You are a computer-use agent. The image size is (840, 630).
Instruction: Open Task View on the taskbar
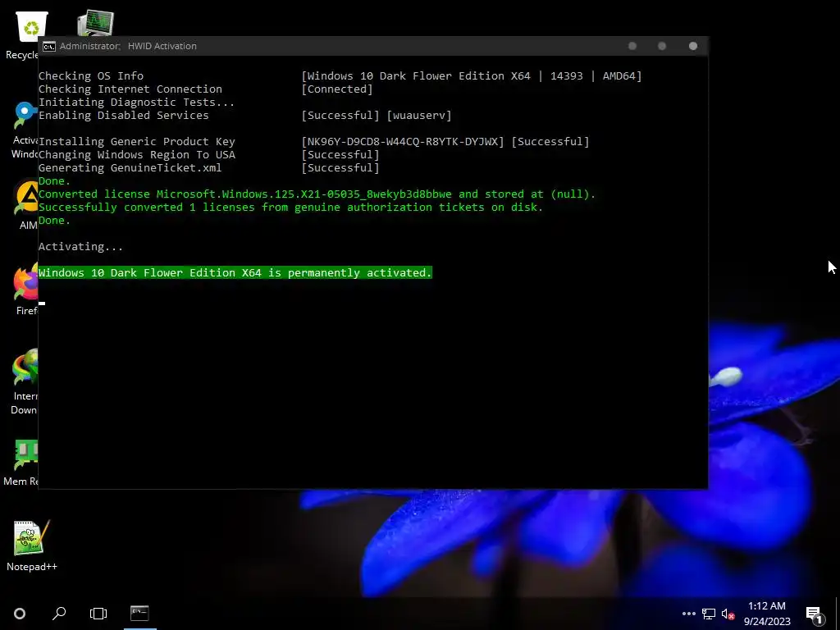point(98,614)
